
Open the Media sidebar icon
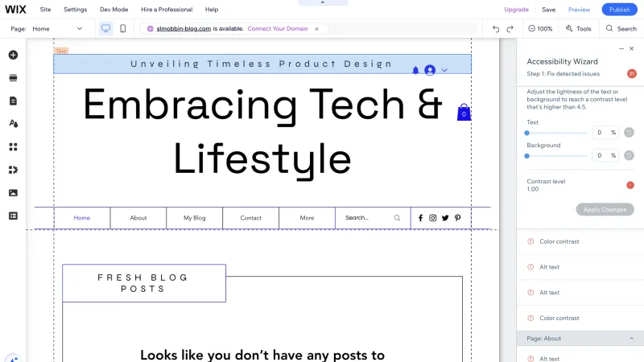pyautogui.click(x=13, y=193)
